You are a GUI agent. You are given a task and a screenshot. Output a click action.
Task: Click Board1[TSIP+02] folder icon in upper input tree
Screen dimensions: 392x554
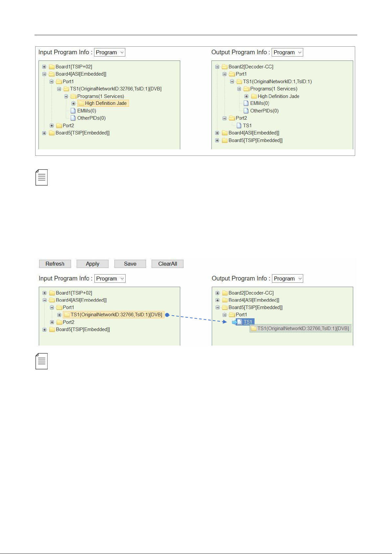(52, 67)
